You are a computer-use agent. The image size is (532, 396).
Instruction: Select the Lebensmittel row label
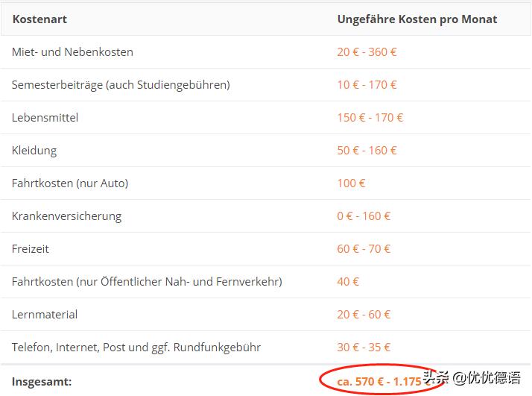(45, 118)
